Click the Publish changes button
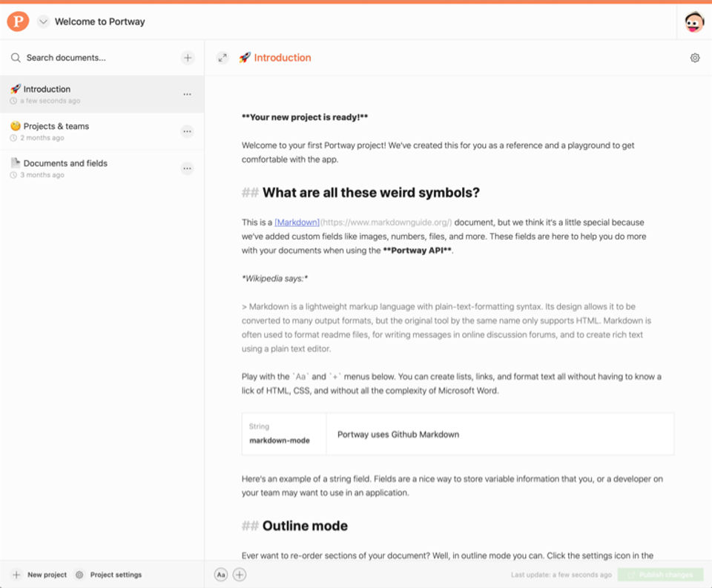The width and height of the screenshot is (712, 588). click(660, 575)
